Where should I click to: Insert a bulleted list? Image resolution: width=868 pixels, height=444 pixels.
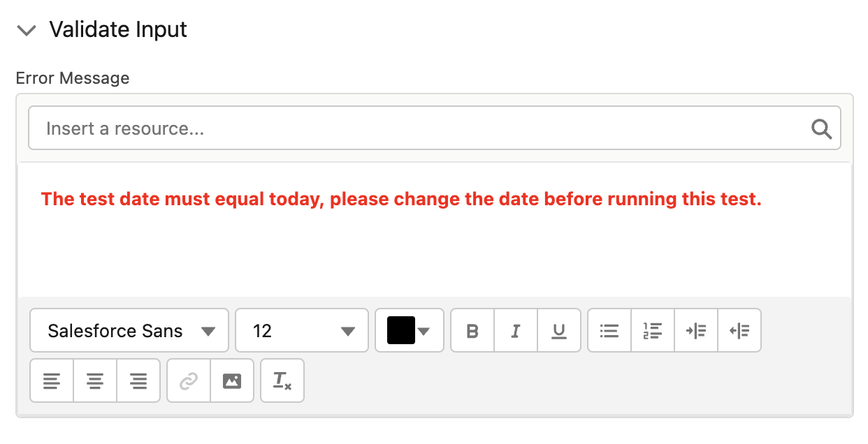point(609,330)
